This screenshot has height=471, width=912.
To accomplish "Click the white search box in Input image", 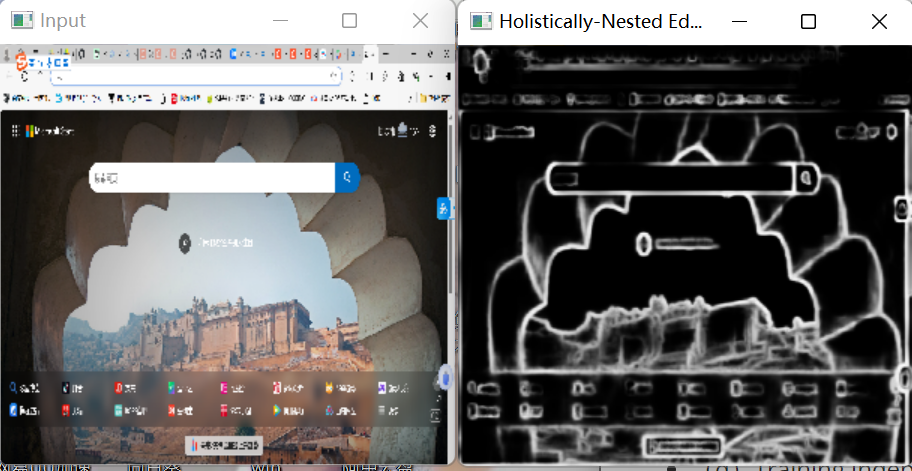I will pos(210,177).
